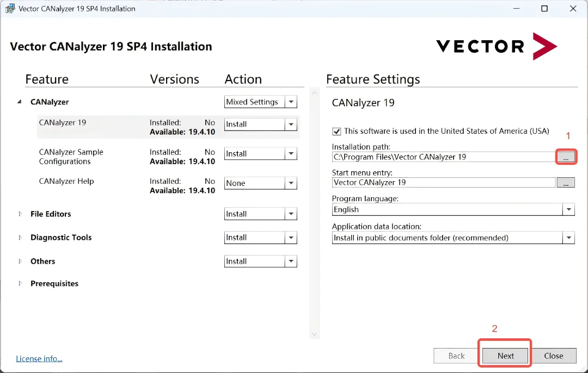Open the CANalyzer Mixed Settings action dropdown

click(291, 102)
